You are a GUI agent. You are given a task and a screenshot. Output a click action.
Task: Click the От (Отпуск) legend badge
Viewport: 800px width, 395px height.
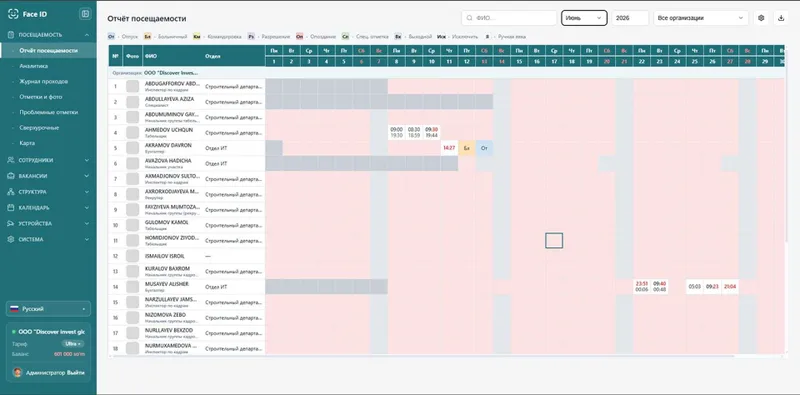click(112, 37)
